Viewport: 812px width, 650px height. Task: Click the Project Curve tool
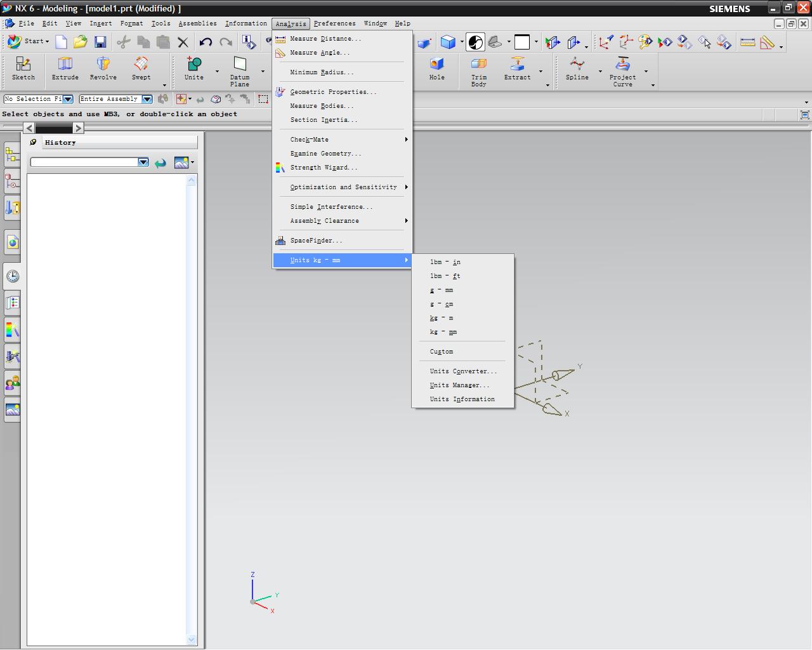click(623, 71)
